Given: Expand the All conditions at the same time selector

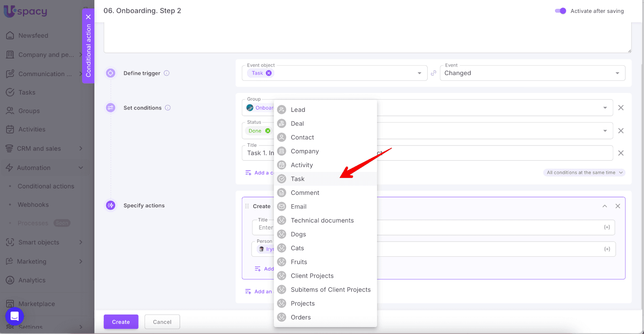Looking at the screenshot, I should [584, 173].
